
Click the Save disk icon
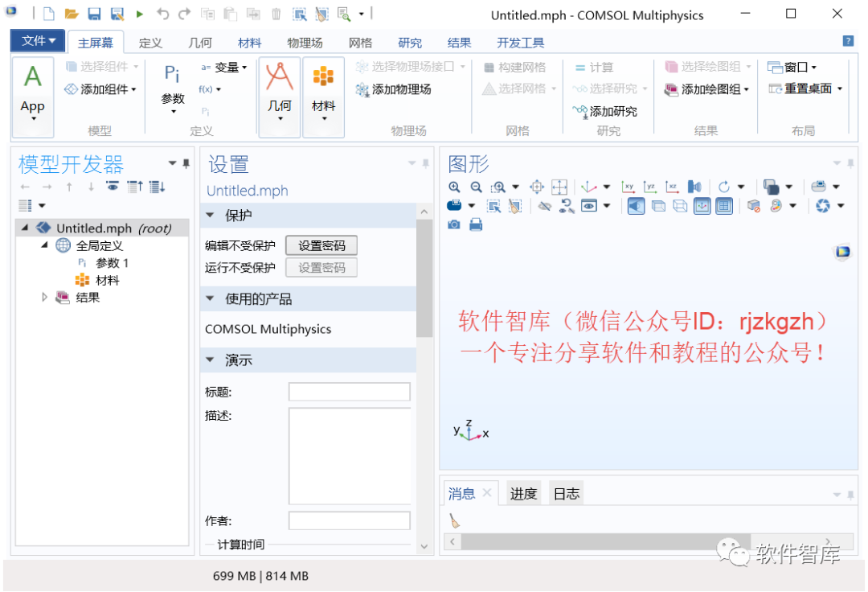pyautogui.click(x=95, y=14)
